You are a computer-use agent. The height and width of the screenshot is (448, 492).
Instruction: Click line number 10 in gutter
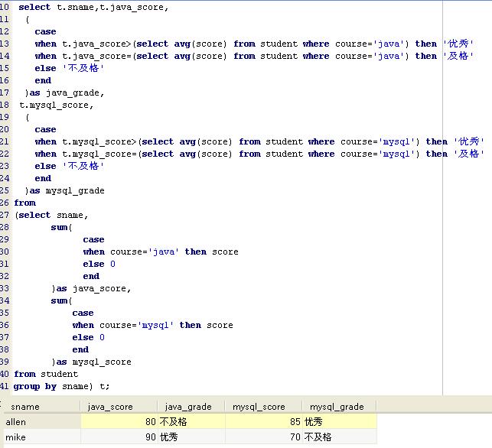[5, 7]
